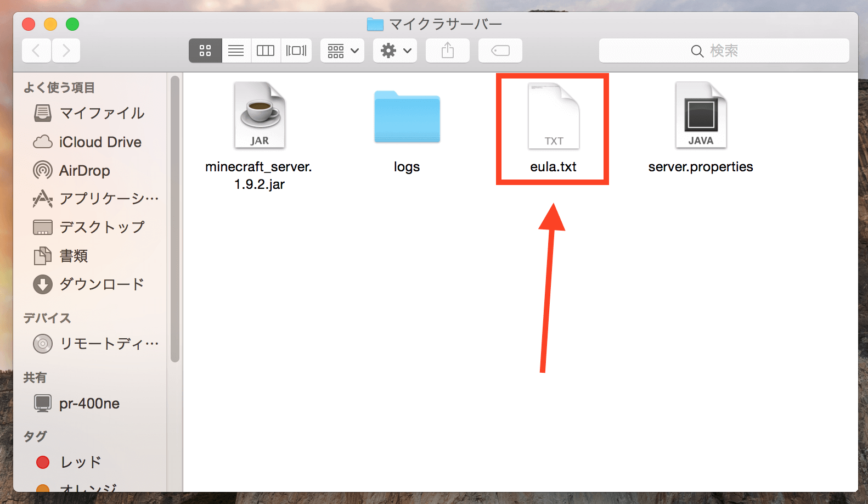
Task: Click the よく使う項目 section header
Action: click(59, 88)
